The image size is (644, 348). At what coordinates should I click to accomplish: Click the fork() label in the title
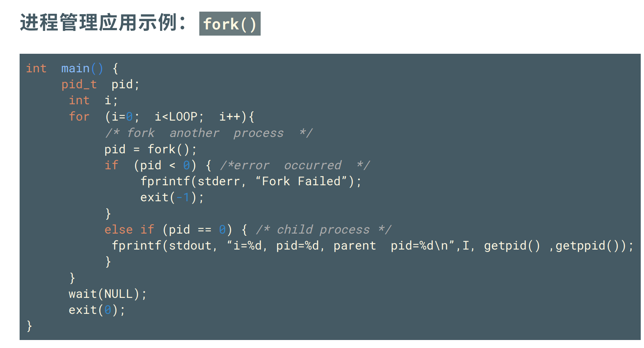[x=229, y=24]
